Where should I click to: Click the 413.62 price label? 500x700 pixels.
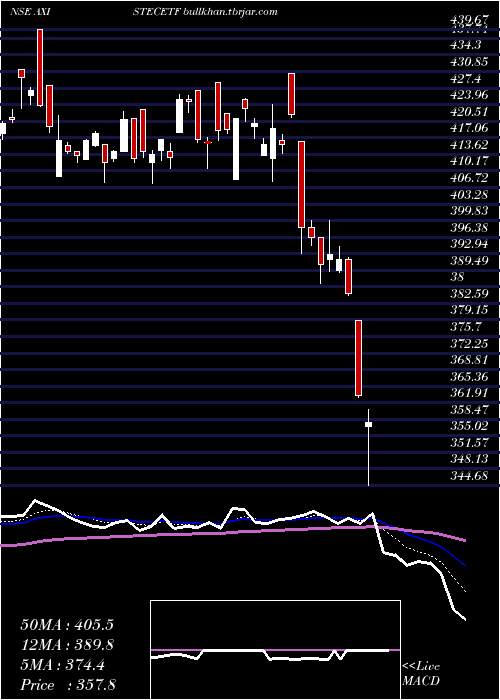click(x=467, y=145)
